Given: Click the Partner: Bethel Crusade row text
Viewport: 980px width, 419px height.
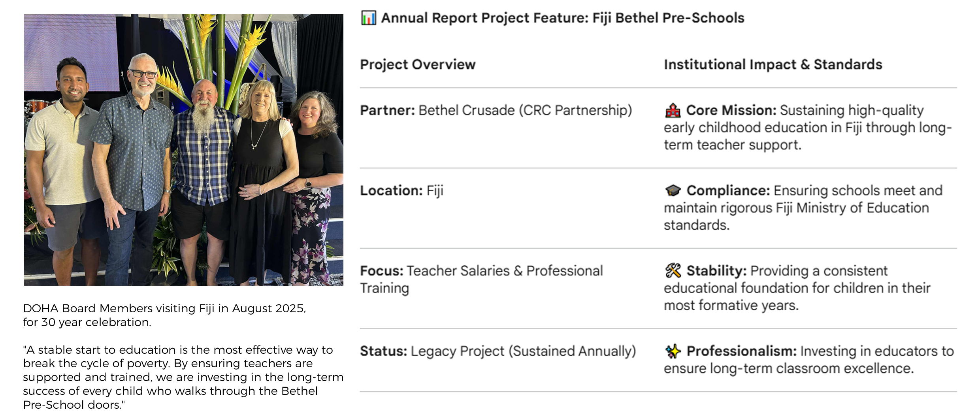Looking at the screenshot, I should tap(496, 110).
